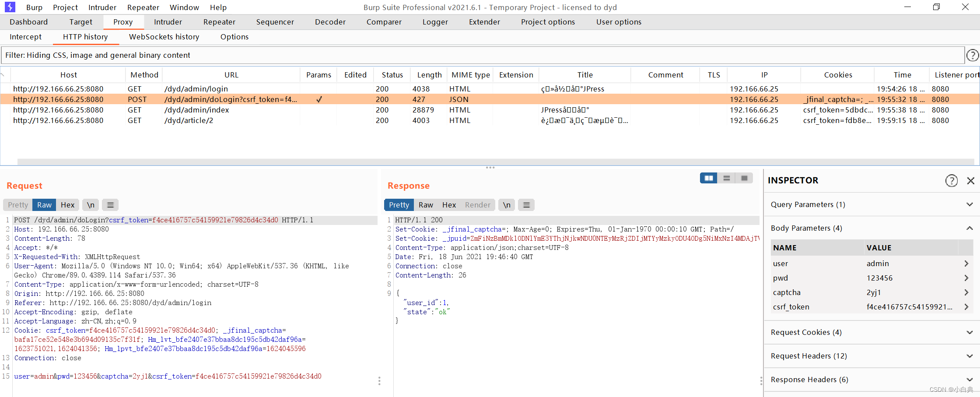This screenshot has width=980, height=397.
Task: Close the Inspector panel
Action: pos(970,180)
